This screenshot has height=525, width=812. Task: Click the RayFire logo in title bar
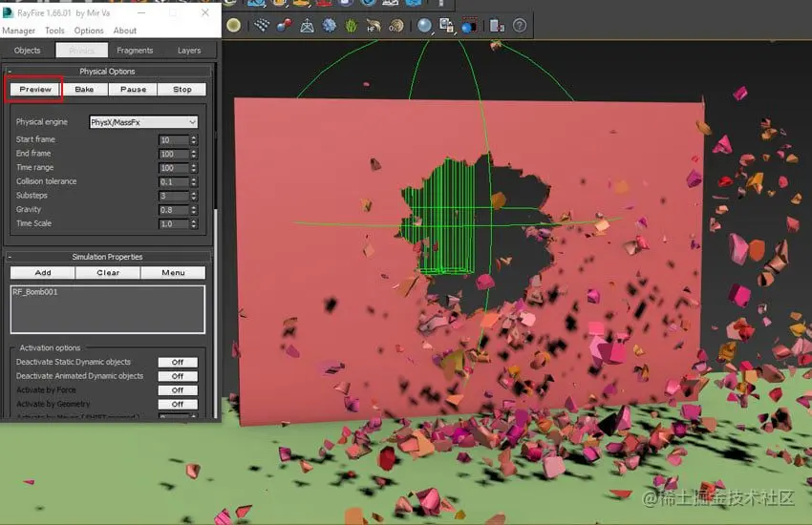tap(9, 11)
